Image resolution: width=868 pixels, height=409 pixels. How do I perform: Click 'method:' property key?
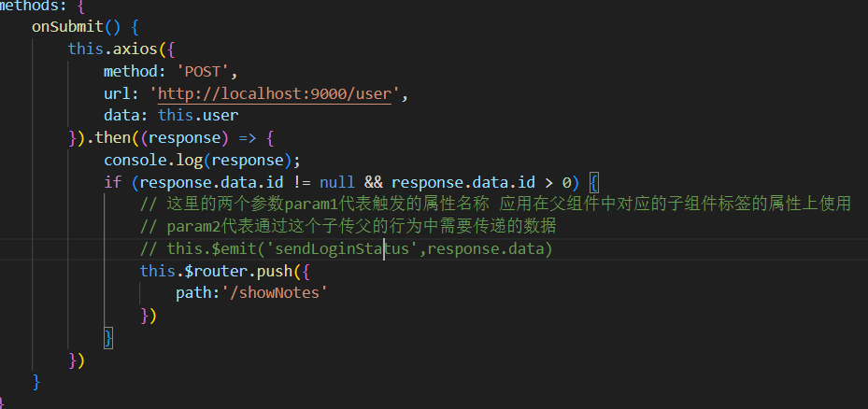point(135,71)
